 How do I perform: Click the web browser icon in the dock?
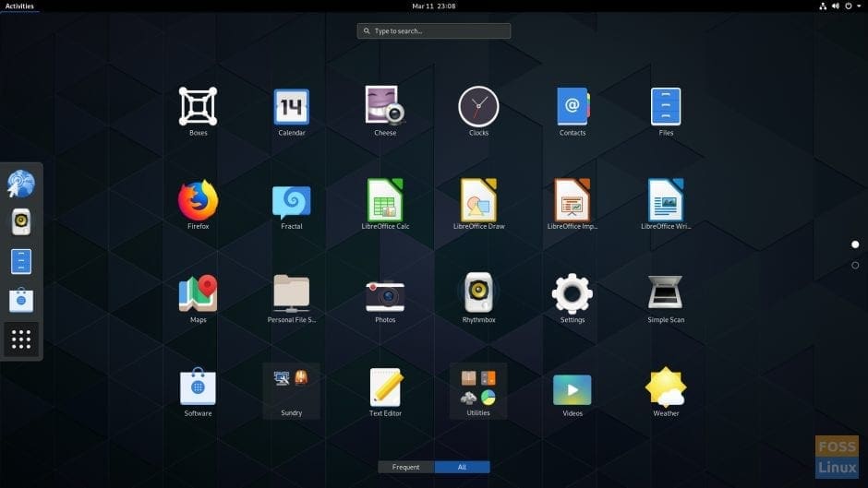click(21, 184)
